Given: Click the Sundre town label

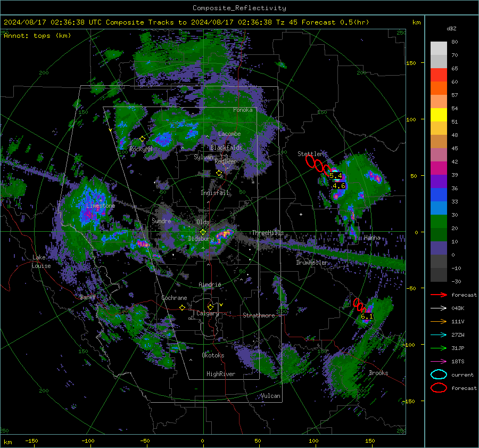Looking at the screenshot, I should click(x=161, y=221).
